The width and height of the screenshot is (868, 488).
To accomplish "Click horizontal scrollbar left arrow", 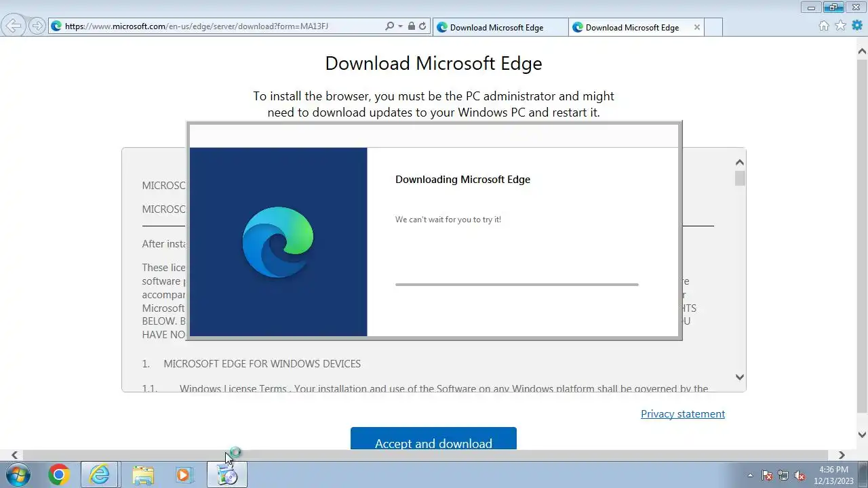I will point(15,455).
